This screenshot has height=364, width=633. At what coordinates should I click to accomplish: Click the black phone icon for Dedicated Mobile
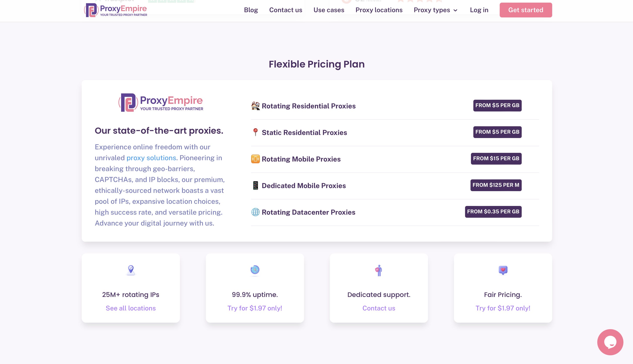coord(255,185)
